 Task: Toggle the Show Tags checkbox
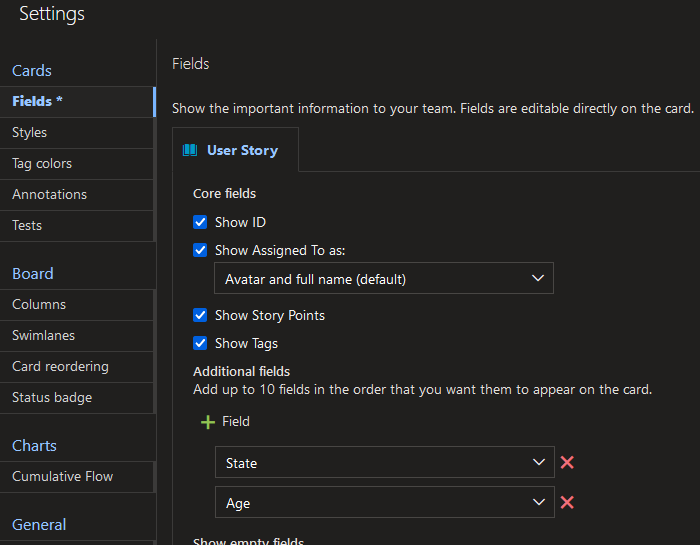200,343
